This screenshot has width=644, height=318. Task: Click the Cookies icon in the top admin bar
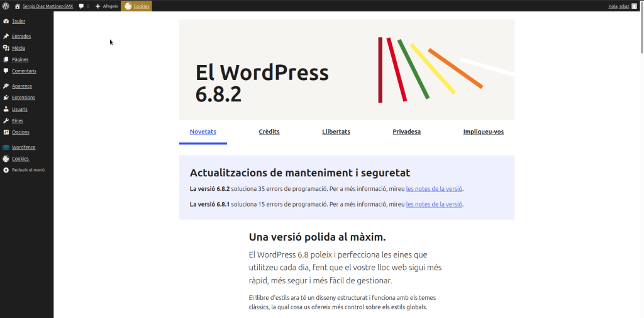click(128, 6)
